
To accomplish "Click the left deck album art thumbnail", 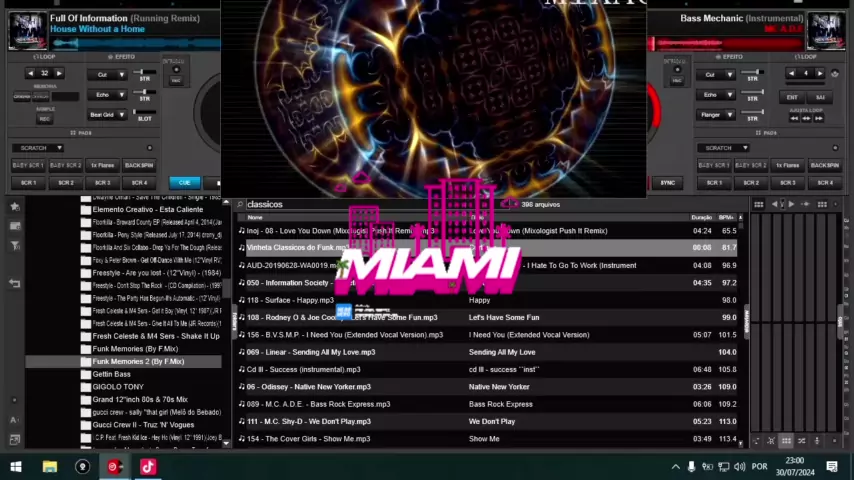I will click(x=26, y=31).
